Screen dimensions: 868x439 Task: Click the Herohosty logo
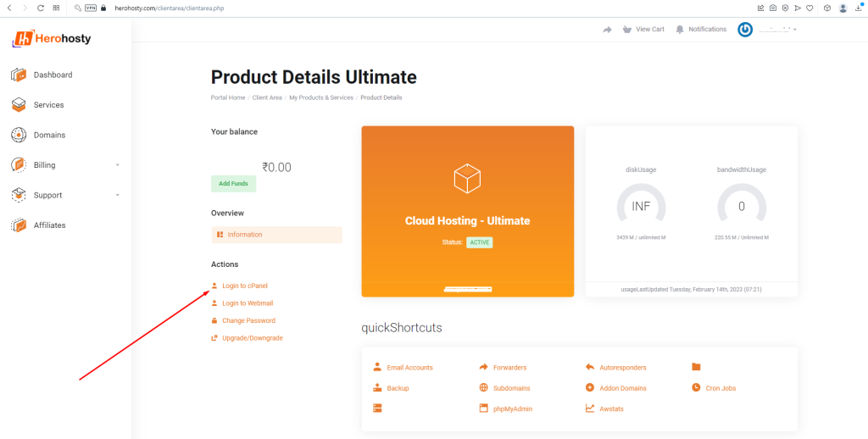click(52, 38)
